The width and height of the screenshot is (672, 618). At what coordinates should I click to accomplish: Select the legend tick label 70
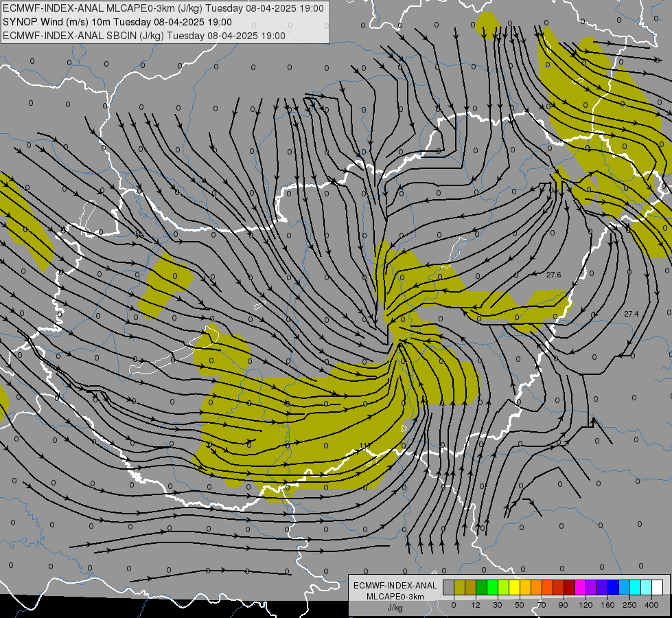(542, 605)
